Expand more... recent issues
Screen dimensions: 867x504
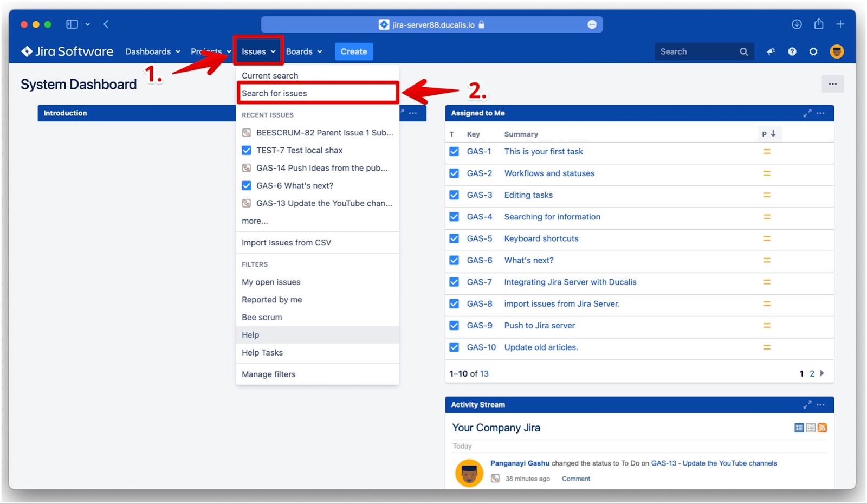[255, 221]
